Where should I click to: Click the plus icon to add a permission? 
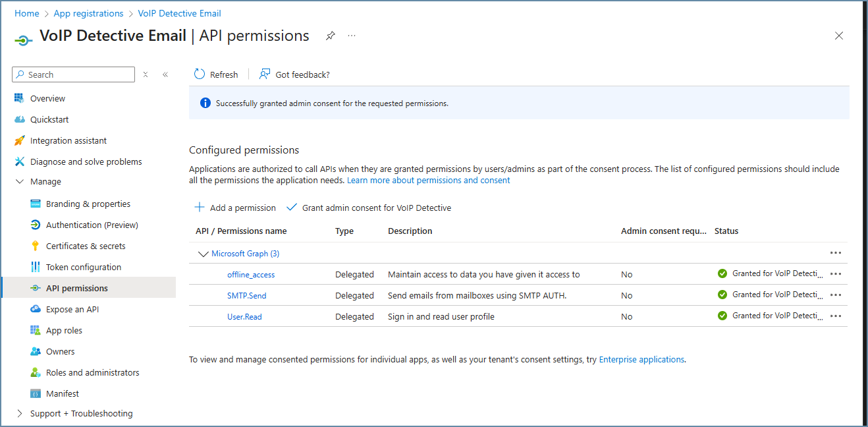click(x=200, y=208)
